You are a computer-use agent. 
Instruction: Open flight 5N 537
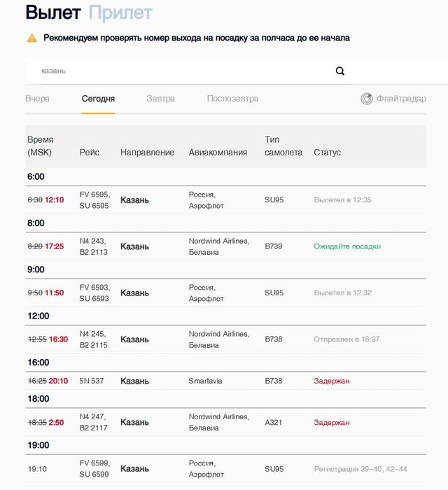91,381
